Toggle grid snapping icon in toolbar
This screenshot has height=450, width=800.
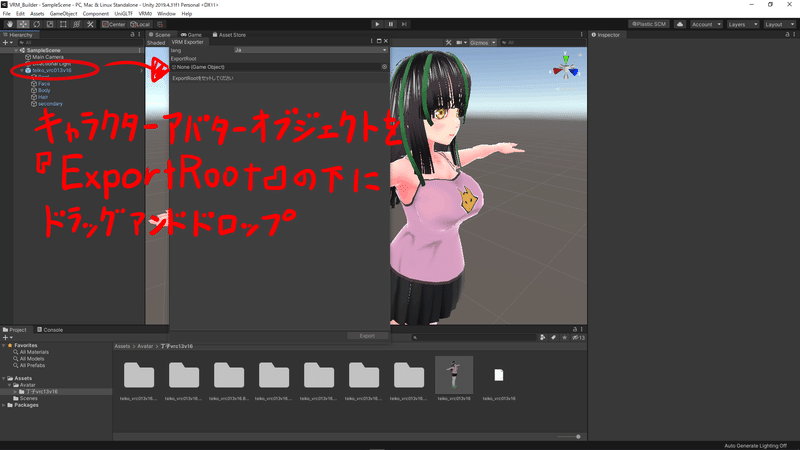pos(160,24)
